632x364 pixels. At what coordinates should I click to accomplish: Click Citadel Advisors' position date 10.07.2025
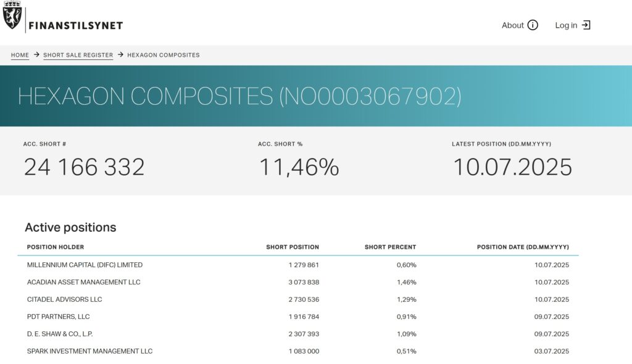tap(552, 299)
